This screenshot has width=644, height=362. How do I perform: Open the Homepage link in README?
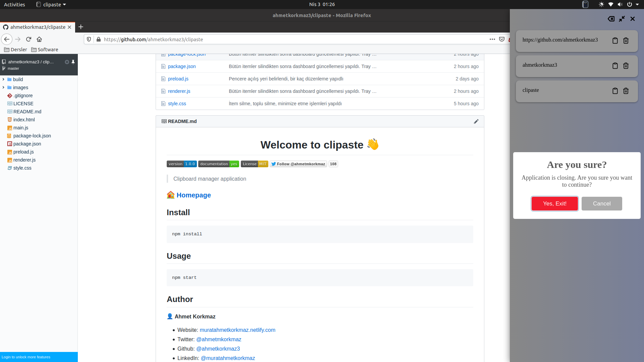point(194,195)
